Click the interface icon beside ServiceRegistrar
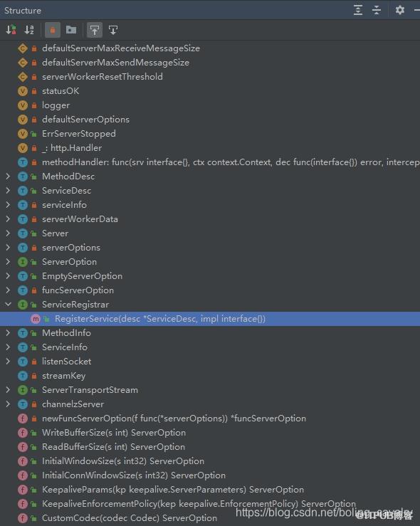Viewport: 420px width, 526px height. pyautogui.click(x=23, y=304)
